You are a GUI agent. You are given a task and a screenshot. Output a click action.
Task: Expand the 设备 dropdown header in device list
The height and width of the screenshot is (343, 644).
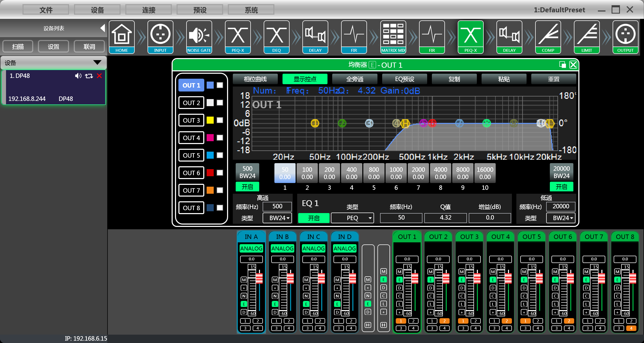pos(54,63)
